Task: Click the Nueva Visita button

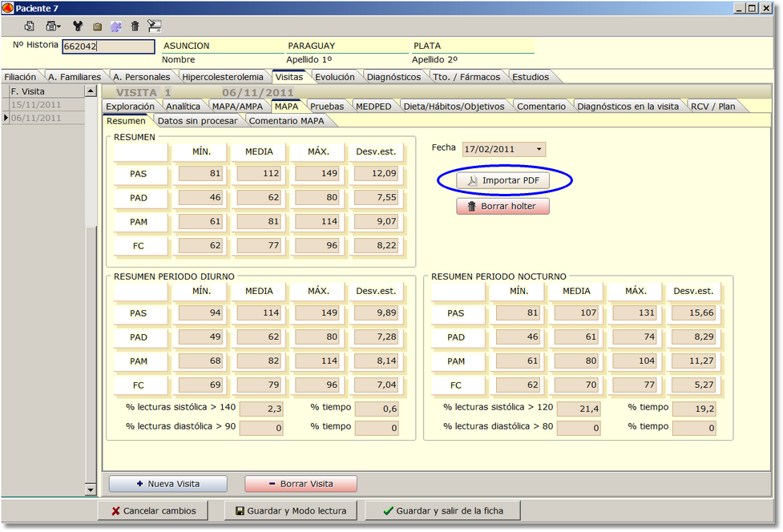Action: click(x=168, y=484)
